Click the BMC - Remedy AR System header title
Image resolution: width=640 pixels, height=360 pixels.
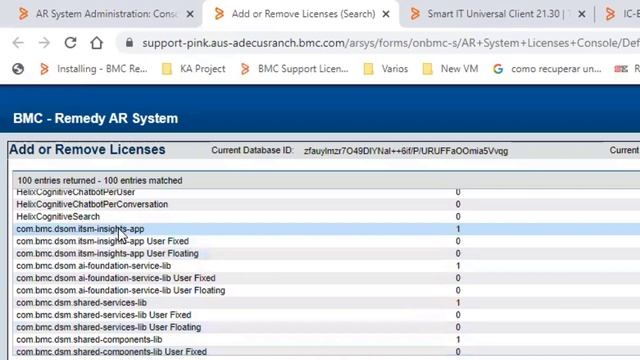click(96, 118)
